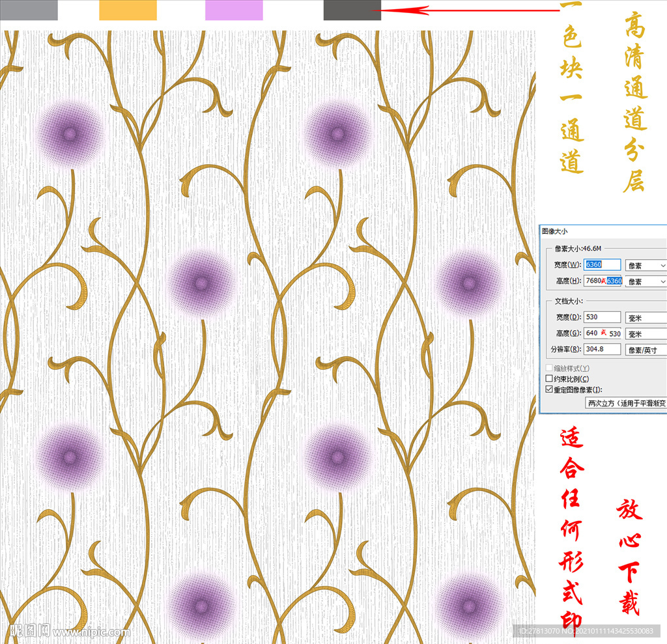667x644 pixels.
Task: Open the document height unit dropdown 毫米
Action: tap(646, 334)
